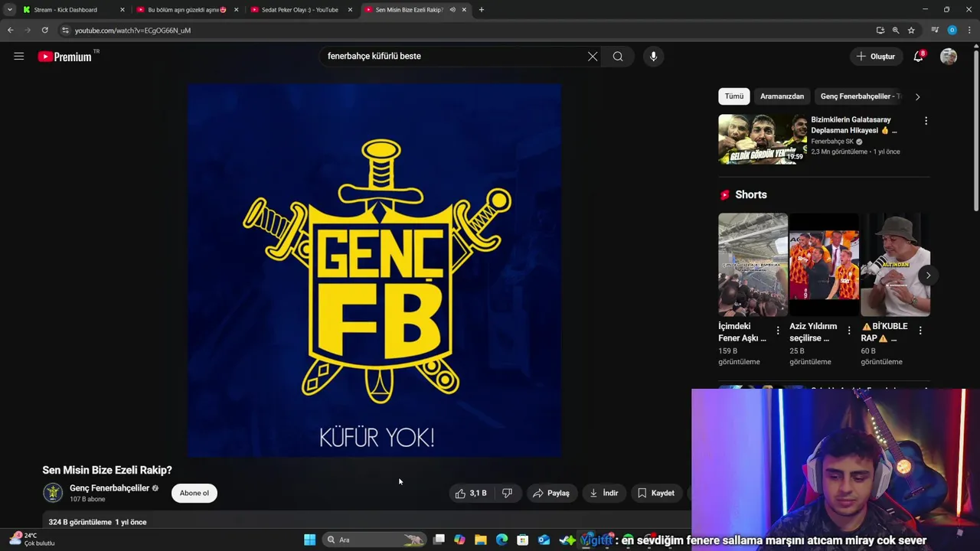Open options for Aziz Yıldırım short
Image resolution: width=980 pixels, height=551 pixels.
[849, 331]
